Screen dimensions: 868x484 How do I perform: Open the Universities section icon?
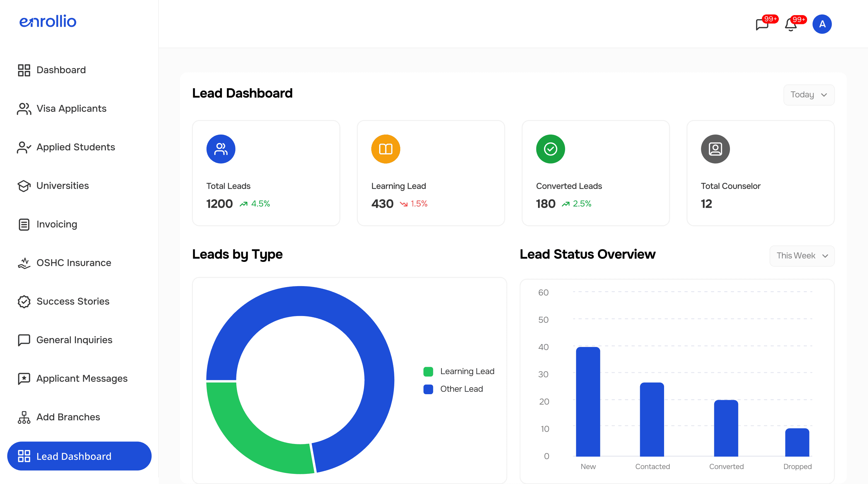click(x=24, y=186)
